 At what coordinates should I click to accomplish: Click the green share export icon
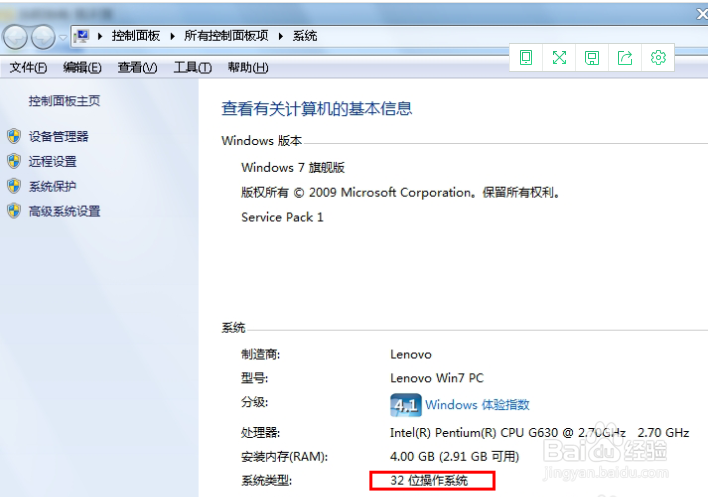625,57
